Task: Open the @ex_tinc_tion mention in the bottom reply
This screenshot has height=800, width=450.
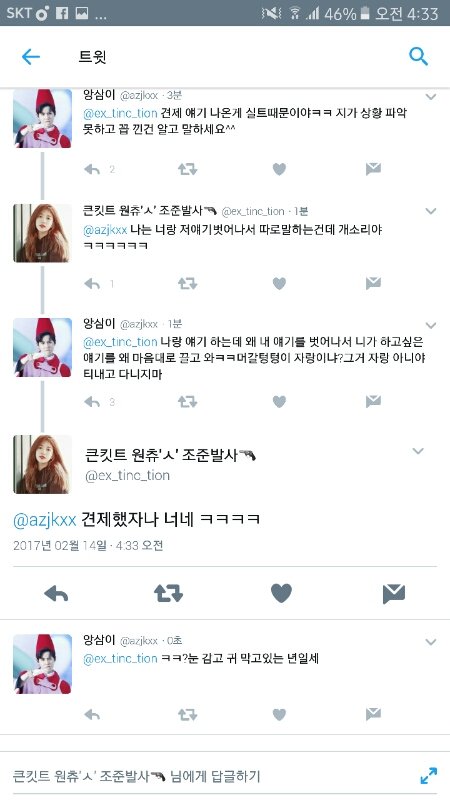Action: point(120,658)
